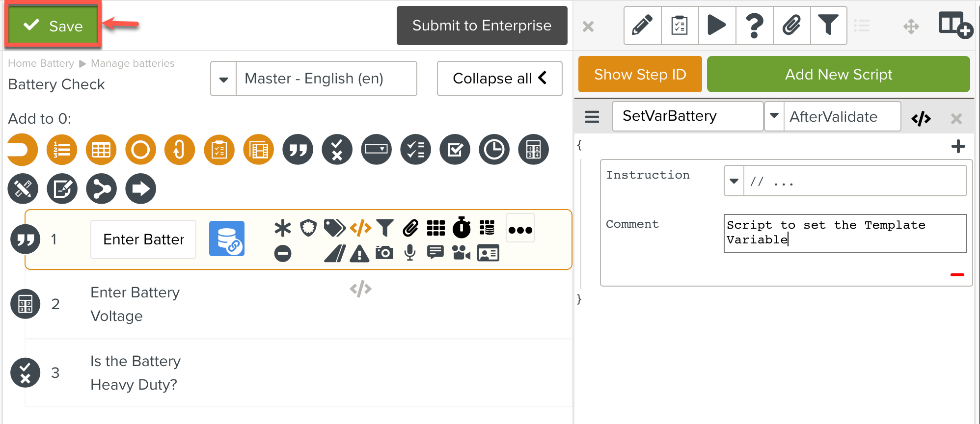Expand the Instruction type dropdown arrow
Viewport: 980px width, 424px height.
click(734, 181)
